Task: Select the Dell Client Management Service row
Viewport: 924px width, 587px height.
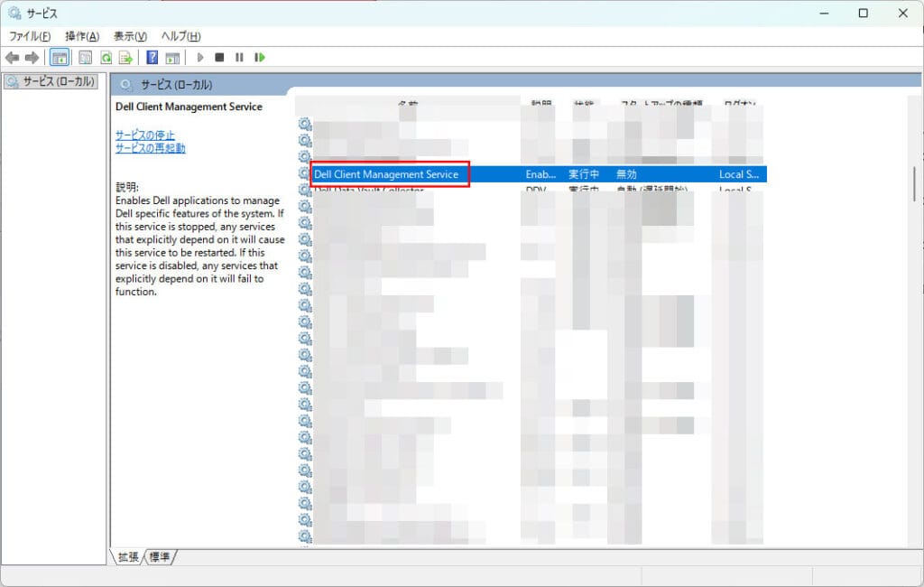Action: (x=386, y=174)
